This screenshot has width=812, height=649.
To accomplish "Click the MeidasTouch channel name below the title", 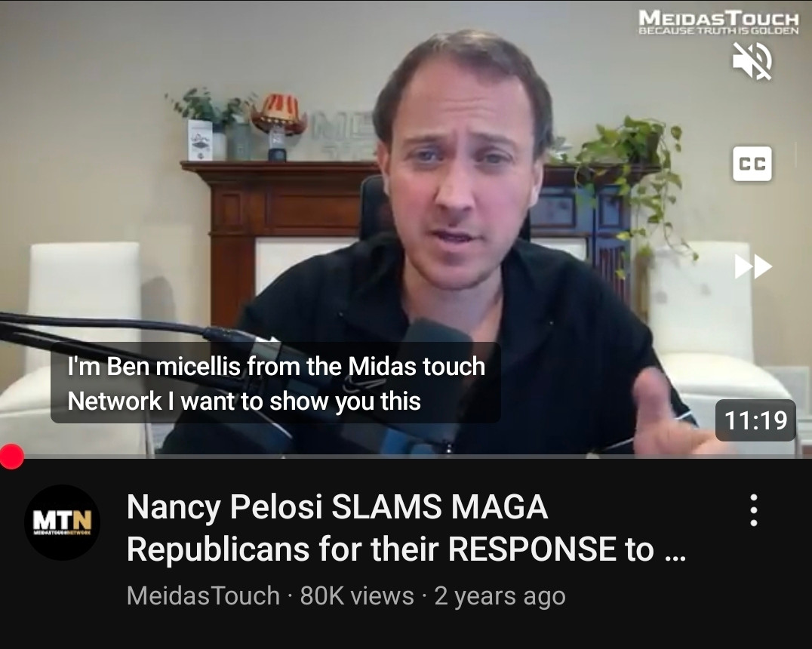I will click(203, 595).
